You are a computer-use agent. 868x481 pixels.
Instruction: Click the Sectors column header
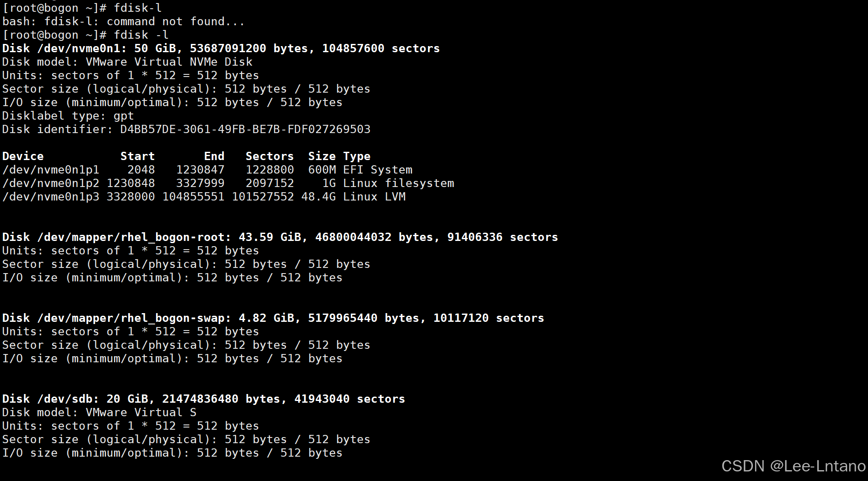(x=269, y=157)
